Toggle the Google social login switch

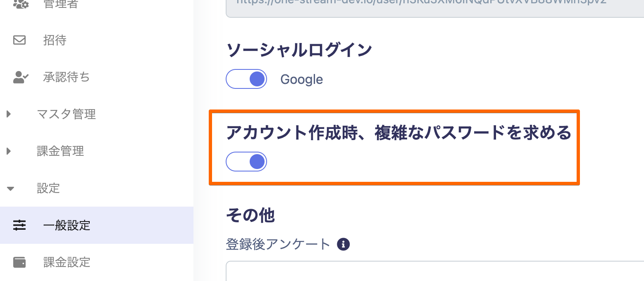[246, 79]
